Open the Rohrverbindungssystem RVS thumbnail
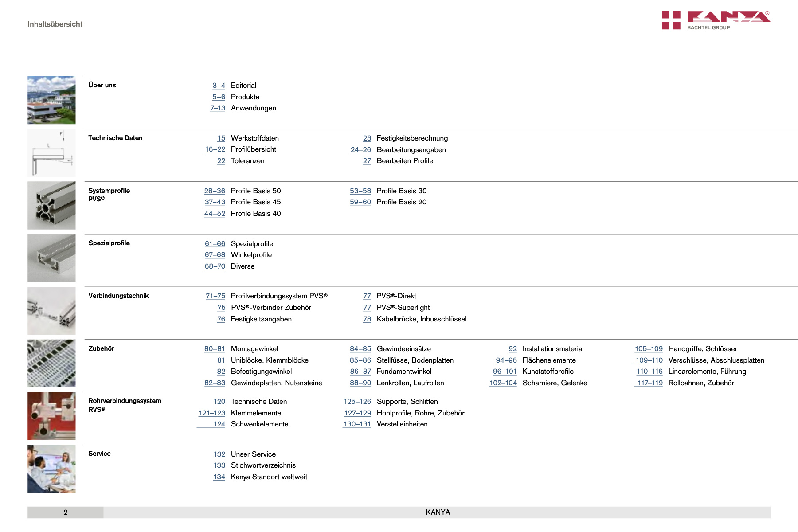The image size is (798, 532). tap(51, 416)
